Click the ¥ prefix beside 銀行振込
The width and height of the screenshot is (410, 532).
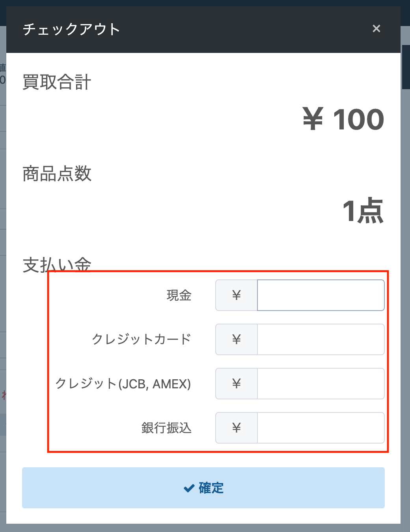237,428
